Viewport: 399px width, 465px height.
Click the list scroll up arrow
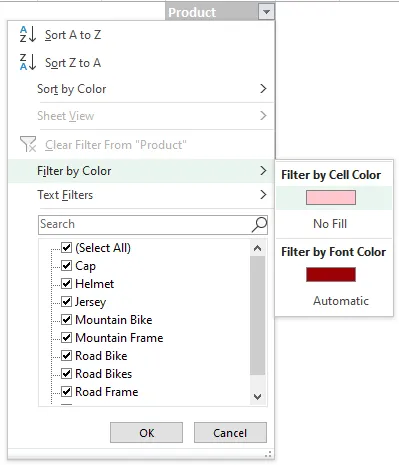pos(257,248)
